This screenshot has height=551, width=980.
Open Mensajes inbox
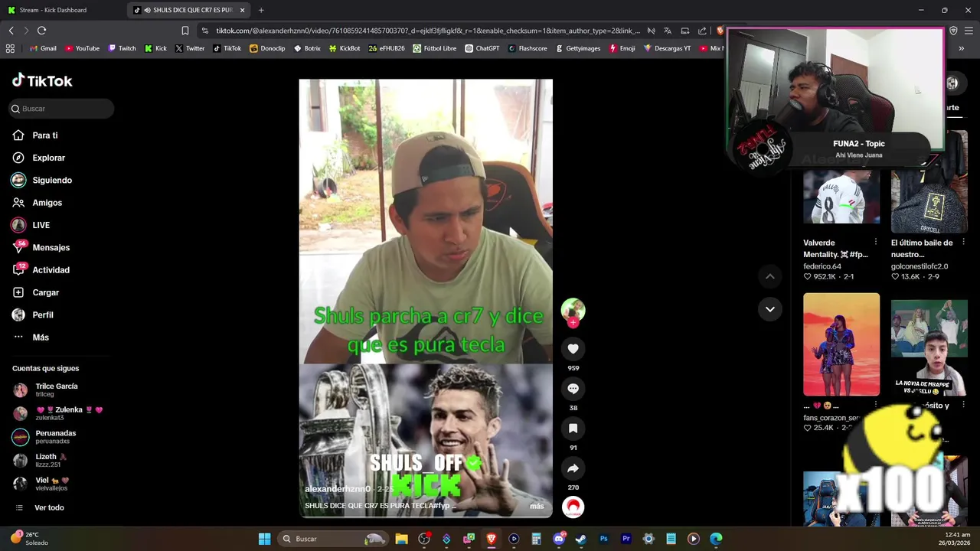pyautogui.click(x=51, y=248)
